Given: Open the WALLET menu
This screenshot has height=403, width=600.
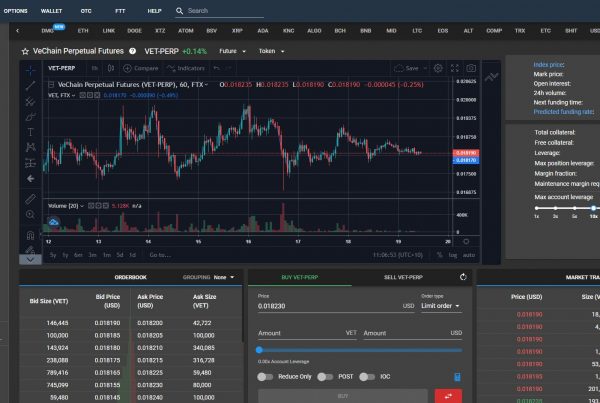Looking at the screenshot, I should pyautogui.click(x=51, y=11).
